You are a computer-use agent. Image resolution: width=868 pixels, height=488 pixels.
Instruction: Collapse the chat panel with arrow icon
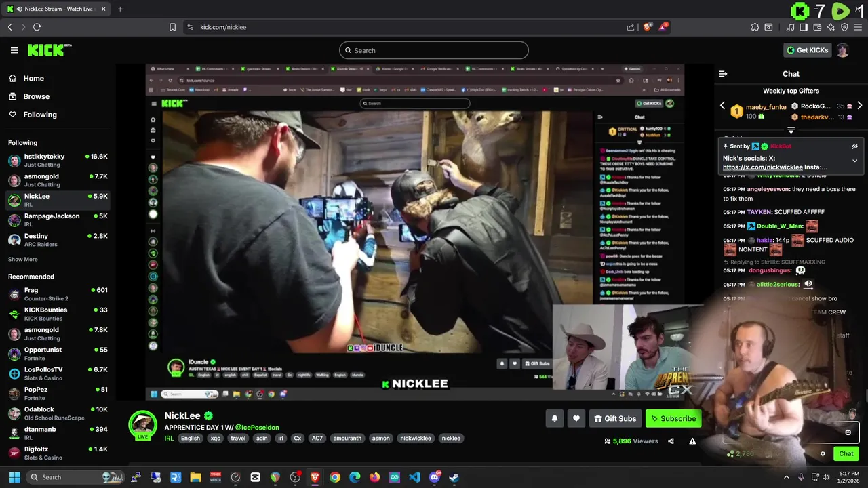pos(723,74)
